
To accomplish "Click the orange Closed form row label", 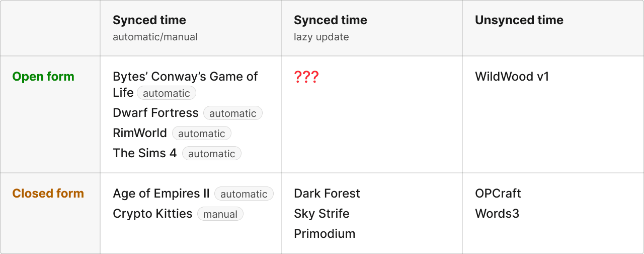I will [x=48, y=194].
